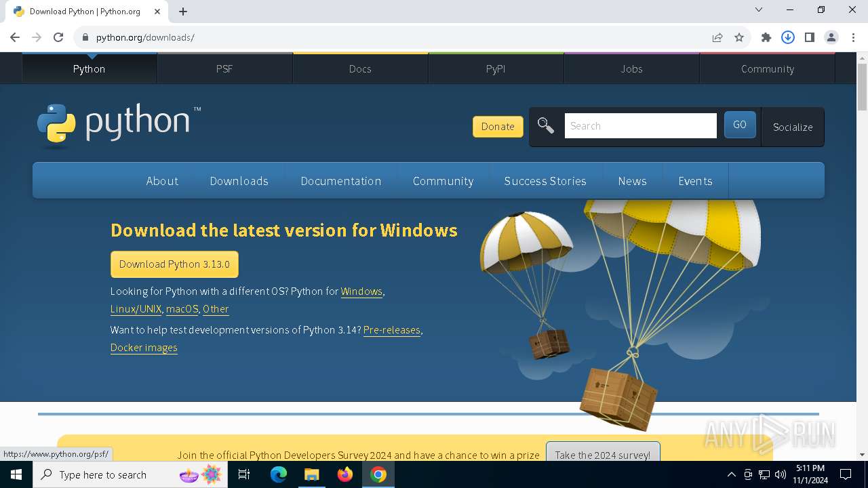This screenshot has width=868, height=488.
Task: Click the browser back arrow
Action: 15,37
